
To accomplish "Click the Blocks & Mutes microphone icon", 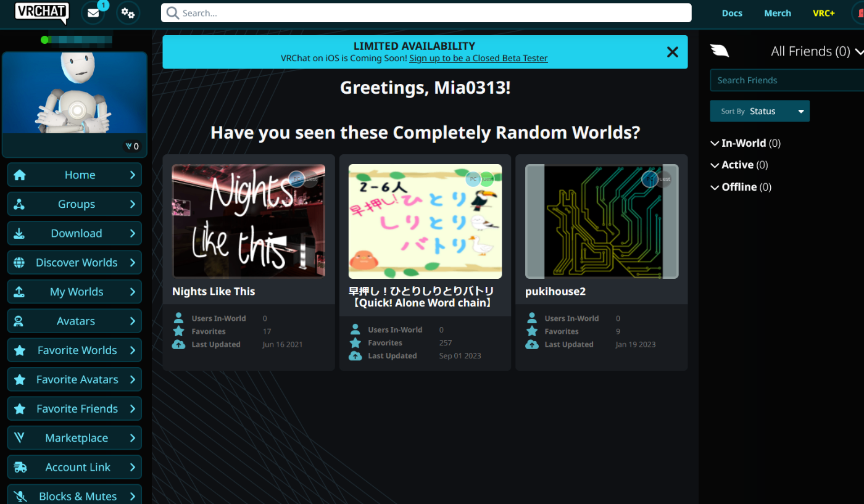I will coord(20,496).
